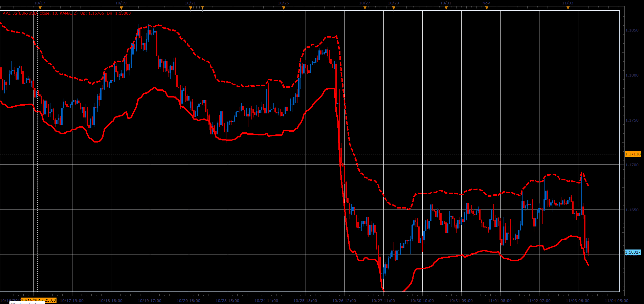Viewport: 644px width, 304px height.
Task: Click the orange day marker under 10/29
Action: (394, 8)
